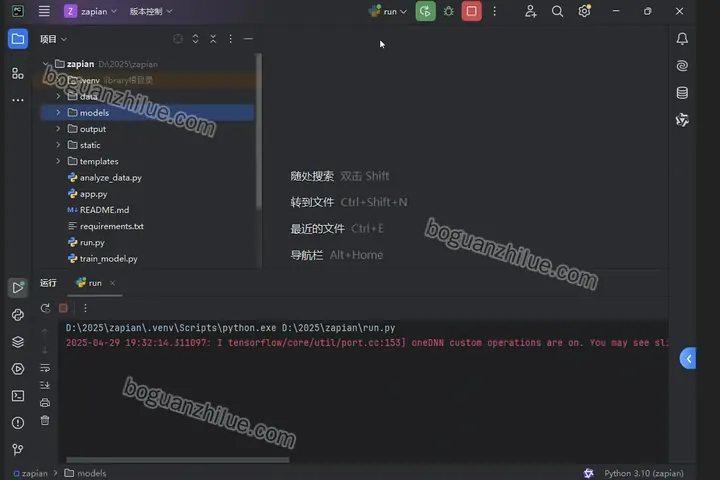Open Search Everywhere magnifier
Image resolution: width=720 pixels, height=480 pixels.
557,11
